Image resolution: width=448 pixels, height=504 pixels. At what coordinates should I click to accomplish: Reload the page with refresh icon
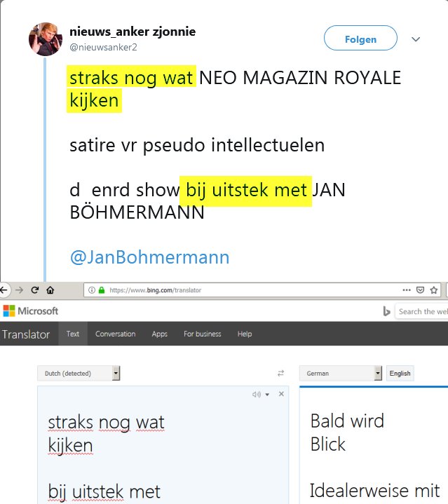35,290
